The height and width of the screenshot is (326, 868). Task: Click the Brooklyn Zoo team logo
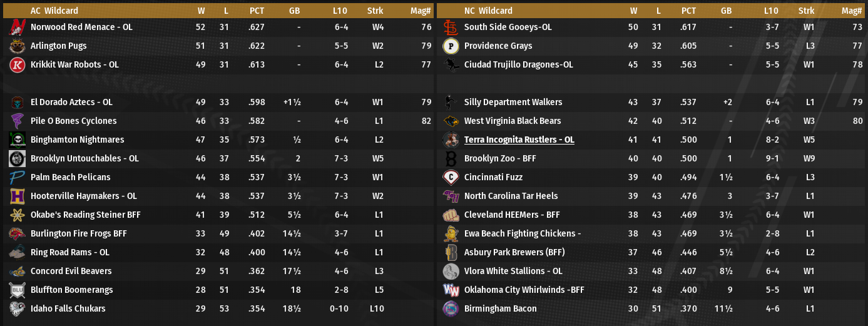(451, 159)
